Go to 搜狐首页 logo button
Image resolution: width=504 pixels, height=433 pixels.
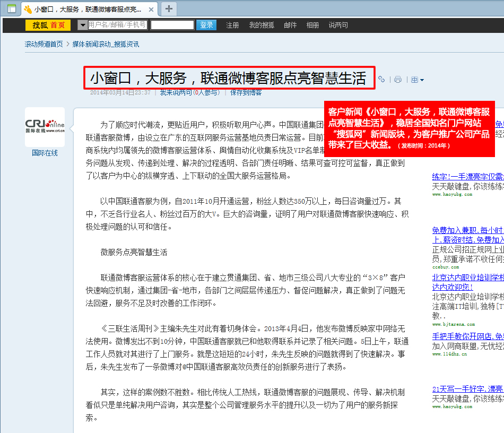48,25
